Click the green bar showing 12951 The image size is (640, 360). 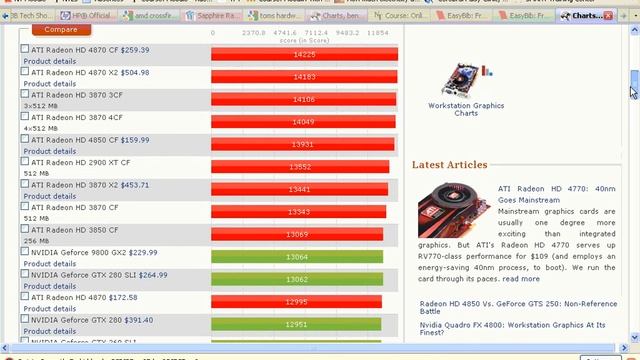(x=296, y=324)
